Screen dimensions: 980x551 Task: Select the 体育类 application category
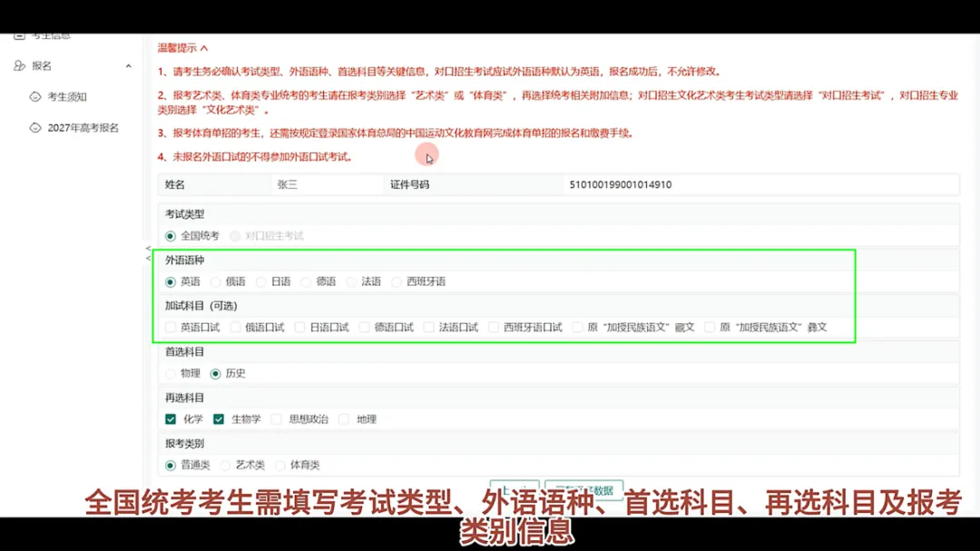coord(280,466)
